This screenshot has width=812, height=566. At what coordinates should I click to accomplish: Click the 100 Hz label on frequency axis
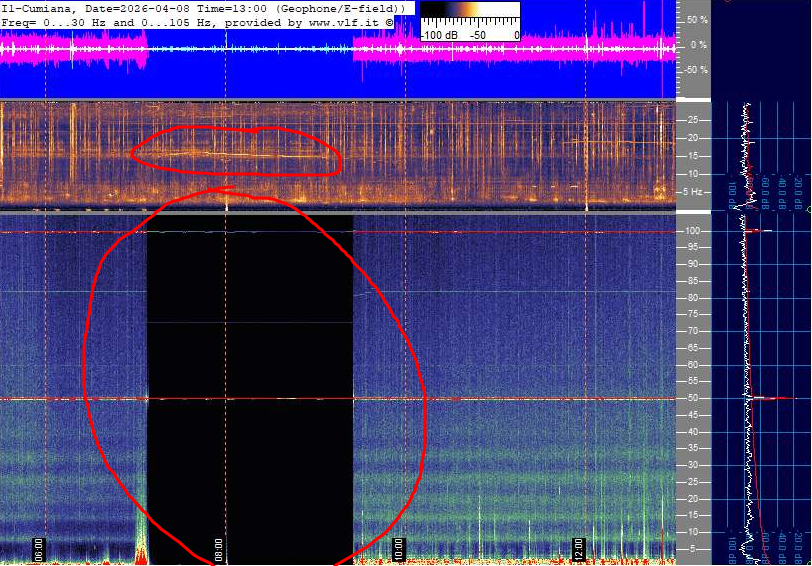pos(690,231)
